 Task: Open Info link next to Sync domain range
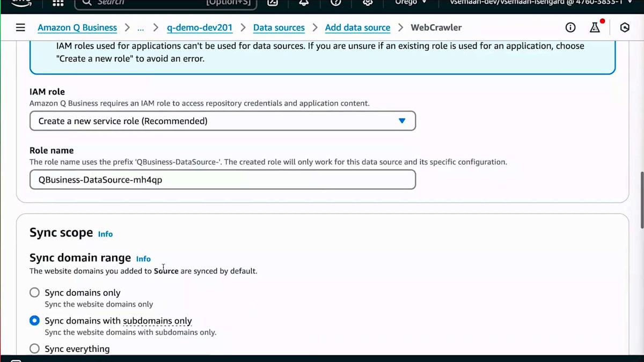point(143,258)
